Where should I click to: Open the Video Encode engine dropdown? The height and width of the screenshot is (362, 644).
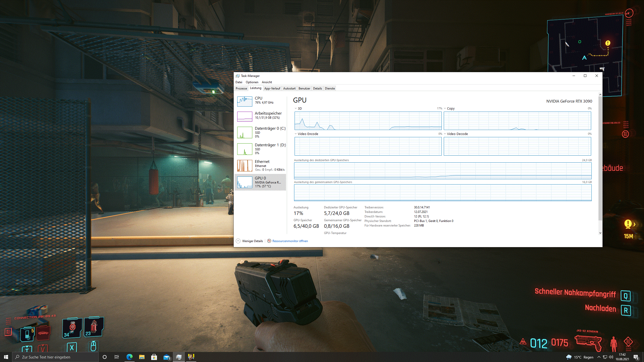point(306,134)
